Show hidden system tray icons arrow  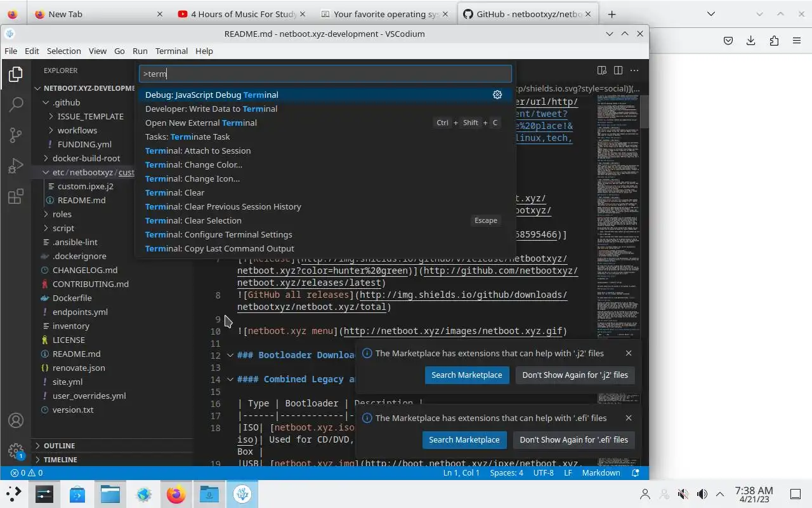click(x=720, y=494)
